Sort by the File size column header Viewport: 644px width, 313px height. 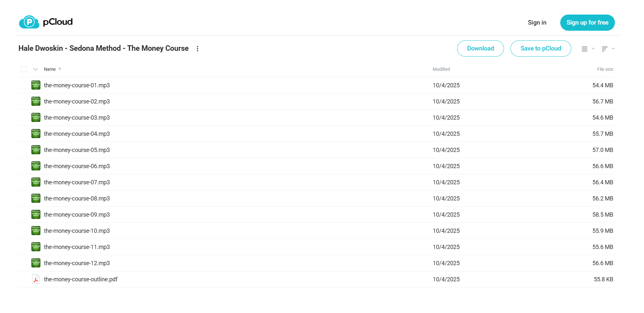tap(605, 69)
